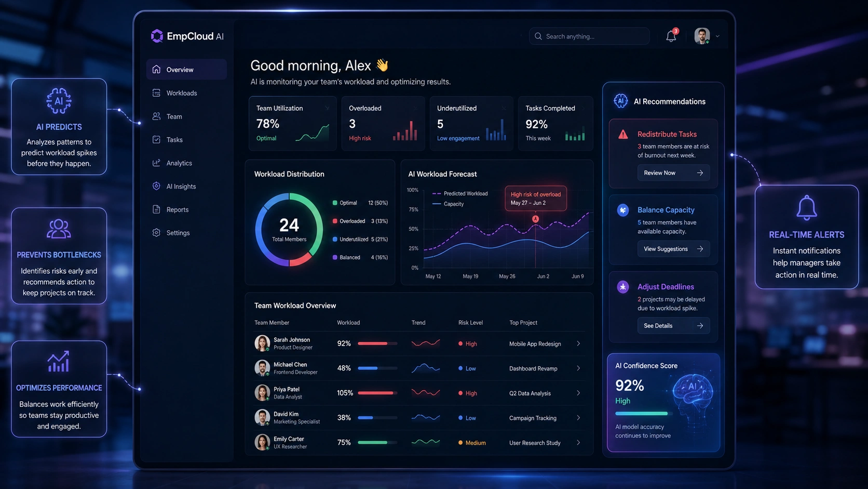The image size is (868, 489).
Task: Click the Overloaded red legend swatch
Action: pos(335,221)
